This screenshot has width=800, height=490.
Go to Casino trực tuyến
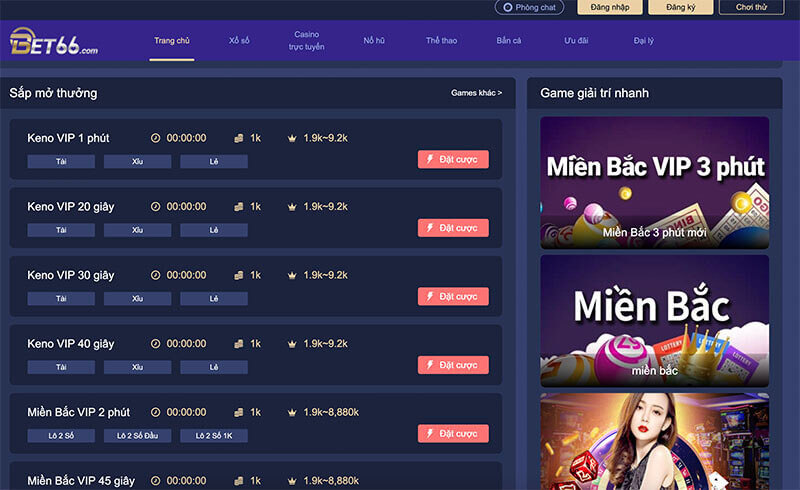click(306, 40)
